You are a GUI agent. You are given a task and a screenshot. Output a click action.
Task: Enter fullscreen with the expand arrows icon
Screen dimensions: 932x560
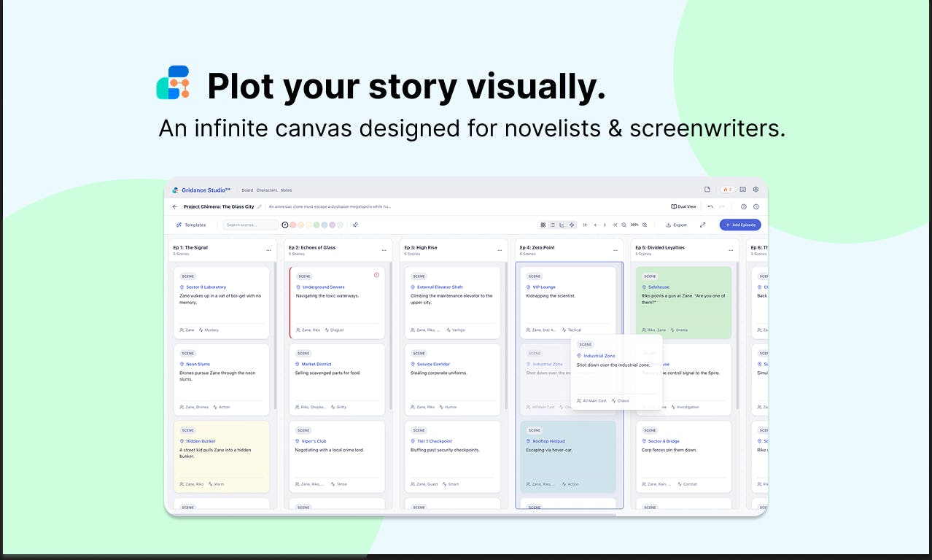[702, 225]
